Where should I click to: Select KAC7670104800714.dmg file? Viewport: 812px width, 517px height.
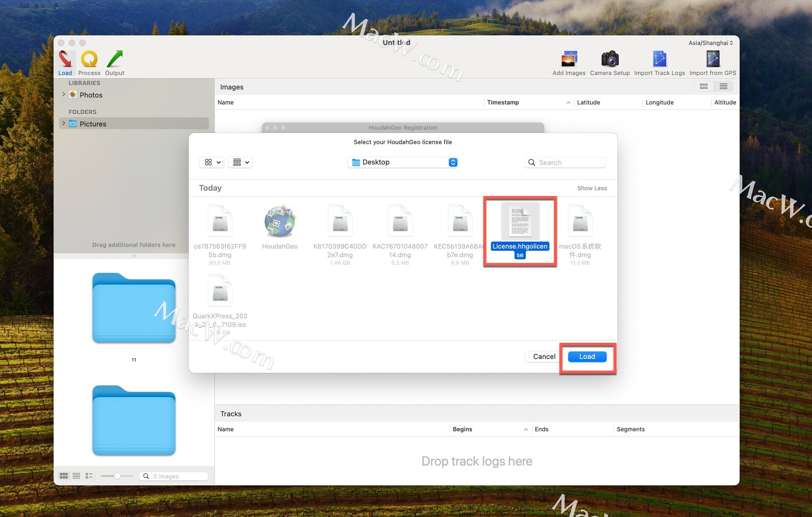pos(400,235)
